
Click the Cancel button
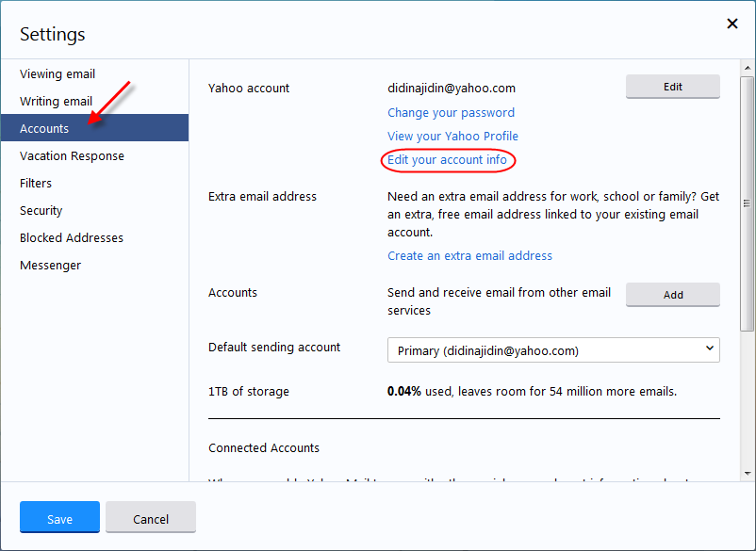151,517
